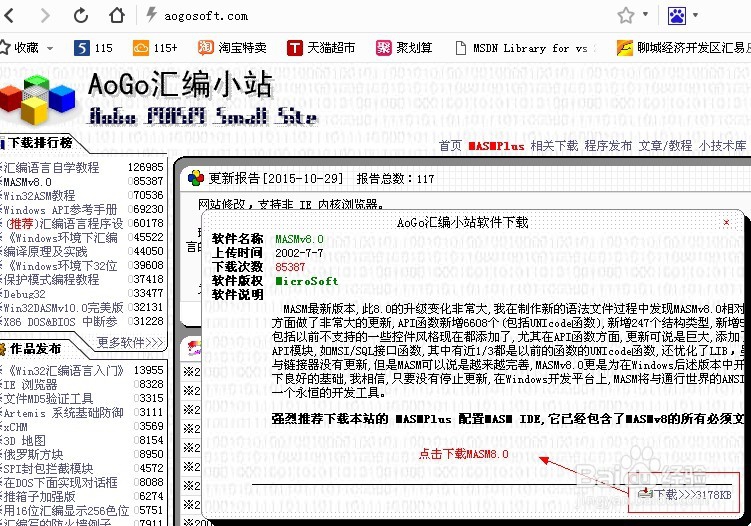Click the 更新报告 colored icon

click(196, 178)
